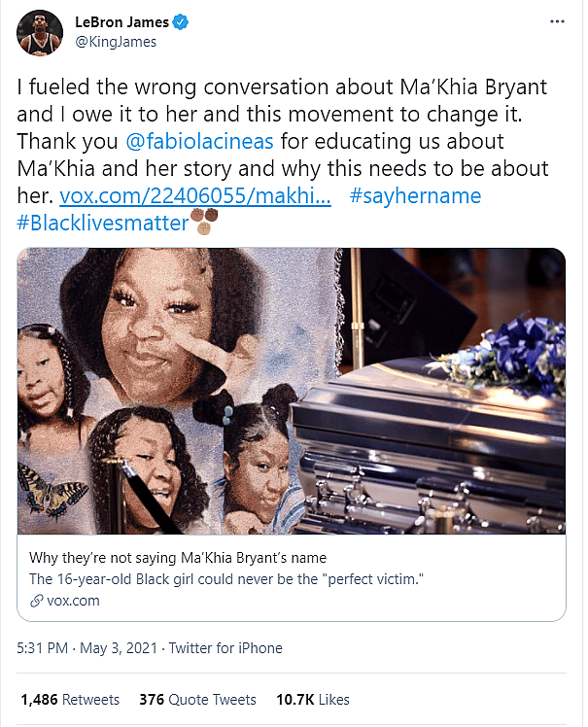This screenshot has width=588, height=727.
Task: Click the blue verified badge
Action: tap(183, 21)
